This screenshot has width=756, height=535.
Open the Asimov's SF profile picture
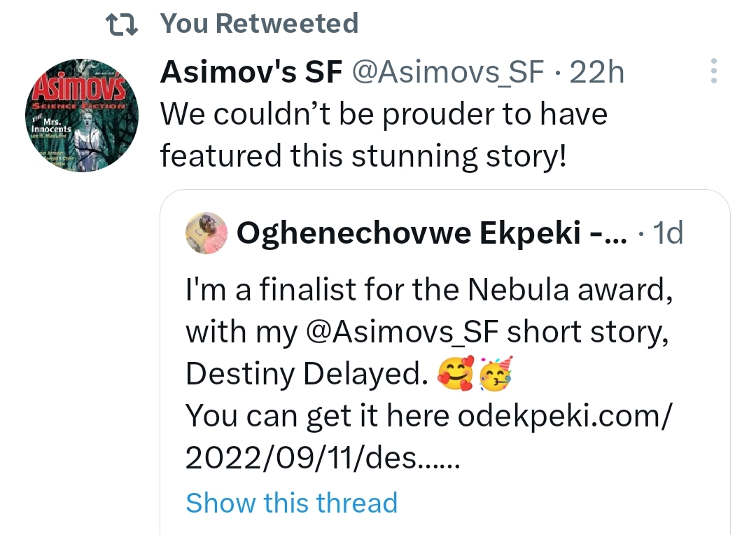pyautogui.click(x=86, y=116)
